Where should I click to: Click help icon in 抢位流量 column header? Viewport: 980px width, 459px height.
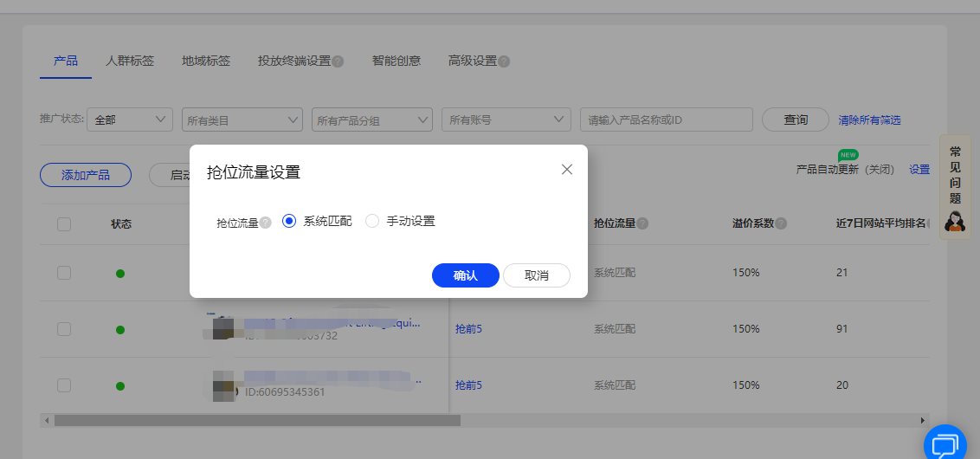(x=642, y=223)
